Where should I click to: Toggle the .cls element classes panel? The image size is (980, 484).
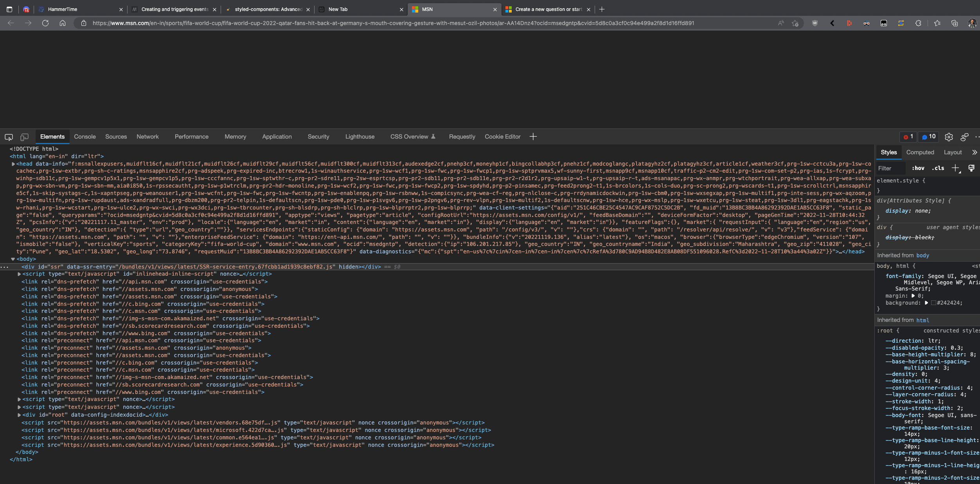(938, 168)
